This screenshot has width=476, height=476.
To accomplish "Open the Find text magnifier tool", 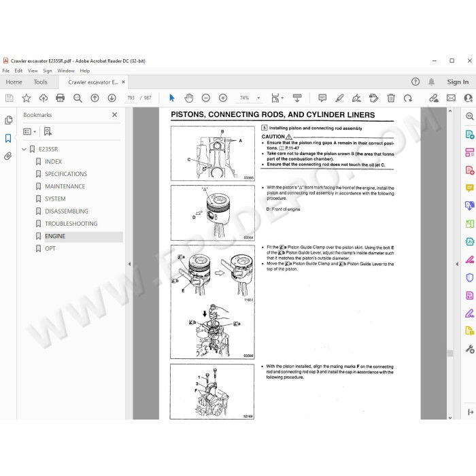I will tap(78, 98).
